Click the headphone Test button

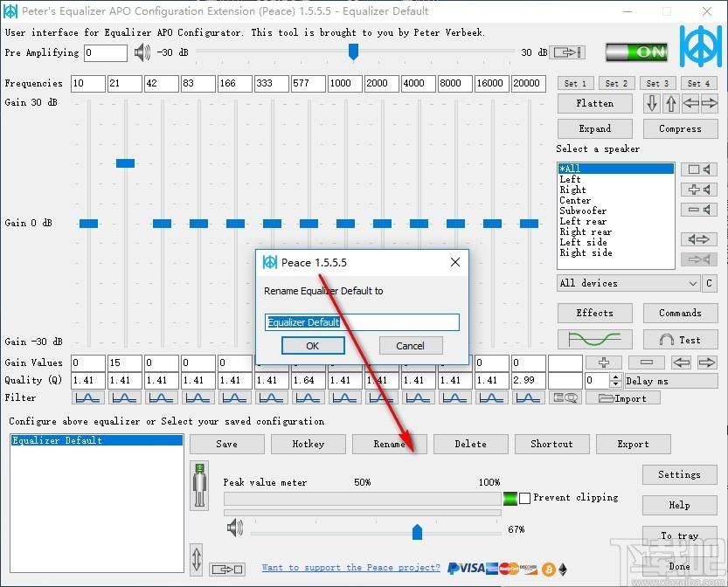tap(680, 340)
